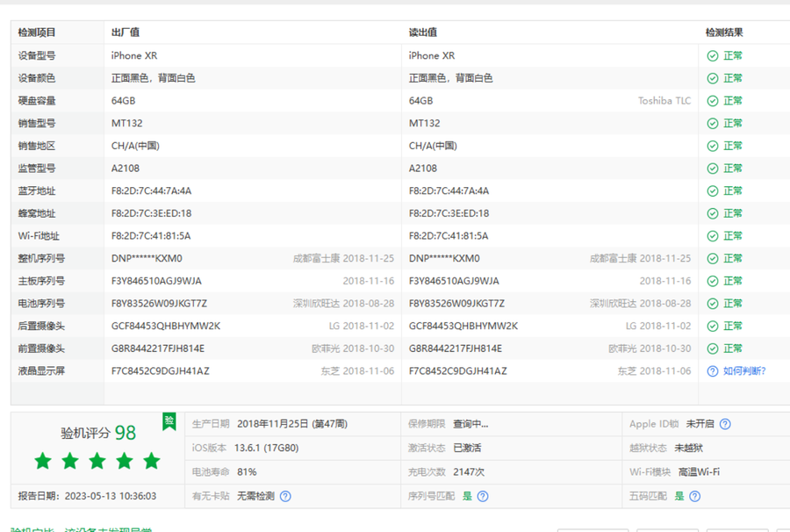Viewport: 790px width, 532px height.
Task: Click the Toshiba TLC label
Action: tap(664, 101)
